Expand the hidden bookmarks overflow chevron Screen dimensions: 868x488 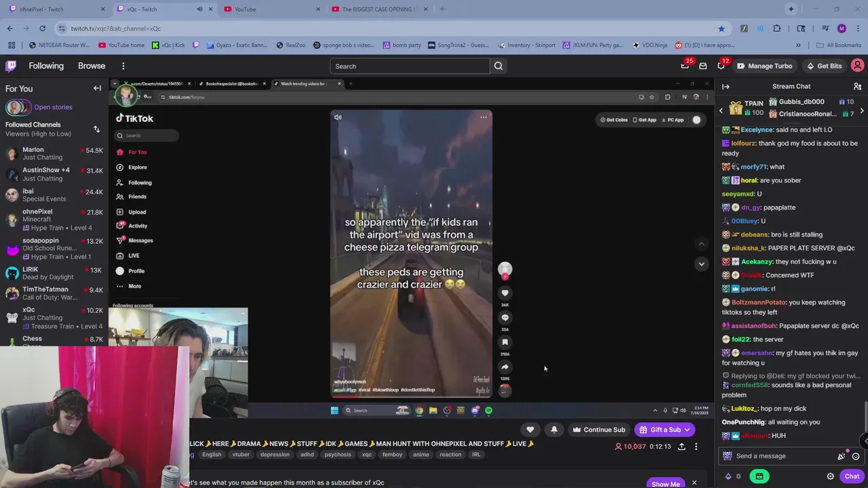click(798, 45)
